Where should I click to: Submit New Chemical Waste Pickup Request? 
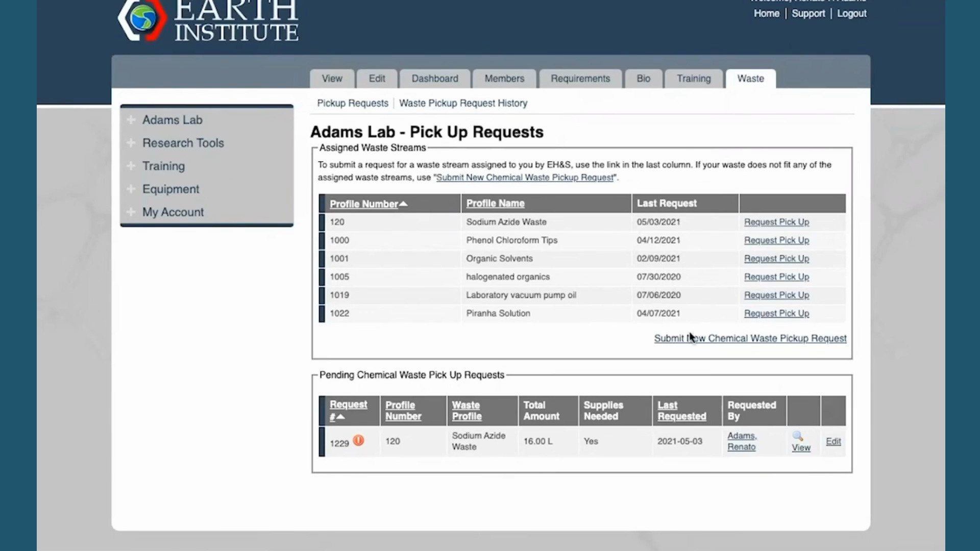750,338
